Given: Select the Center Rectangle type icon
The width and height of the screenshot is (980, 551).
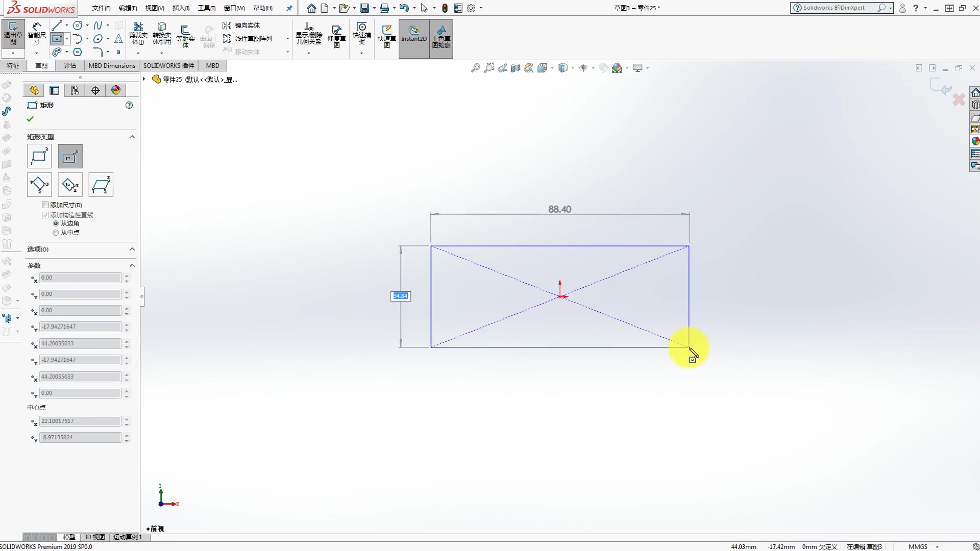Looking at the screenshot, I should (70, 156).
